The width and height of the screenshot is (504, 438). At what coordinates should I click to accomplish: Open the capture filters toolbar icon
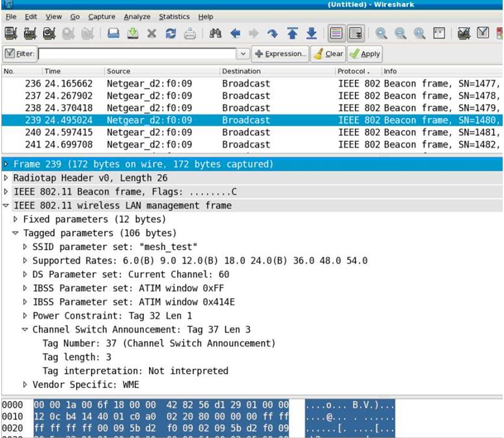tap(464, 33)
